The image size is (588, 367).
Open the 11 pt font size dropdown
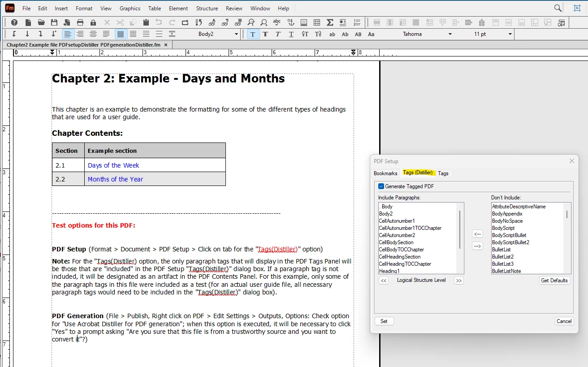[x=510, y=34]
